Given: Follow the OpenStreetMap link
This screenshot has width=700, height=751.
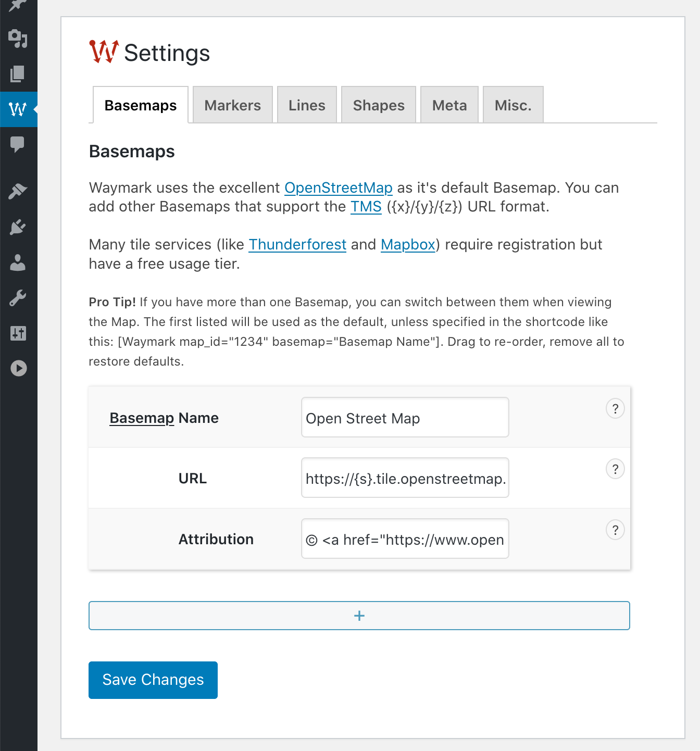Looking at the screenshot, I should coord(338,187).
